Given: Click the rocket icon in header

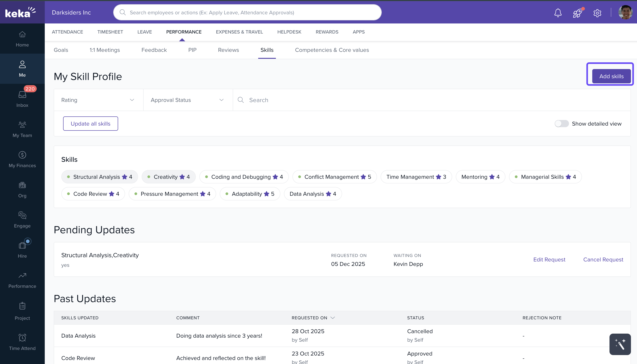Looking at the screenshot, I should [x=577, y=13].
